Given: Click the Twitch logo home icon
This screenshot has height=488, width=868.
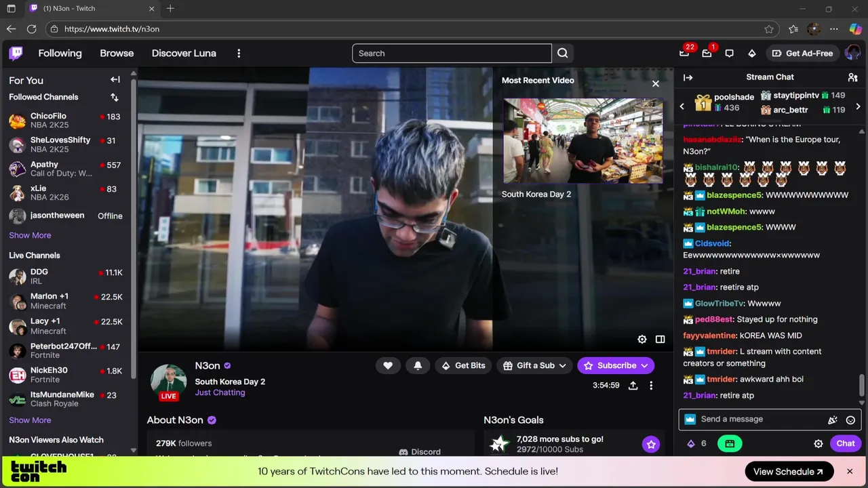Looking at the screenshot, I should (x=16, y=53).
